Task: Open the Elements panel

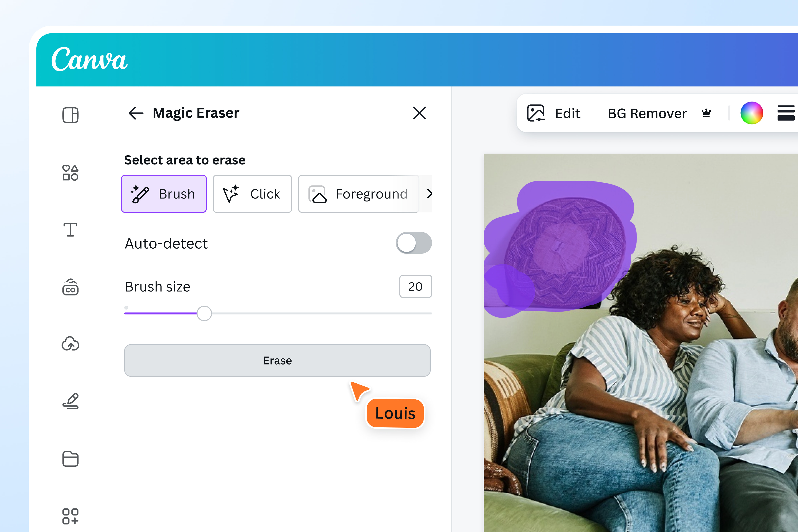Action: pyautogui.click(x=70, y=173)
